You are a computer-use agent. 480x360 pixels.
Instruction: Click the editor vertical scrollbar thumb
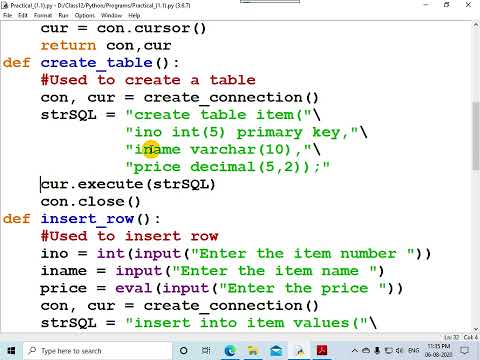[x=476, y=136]
